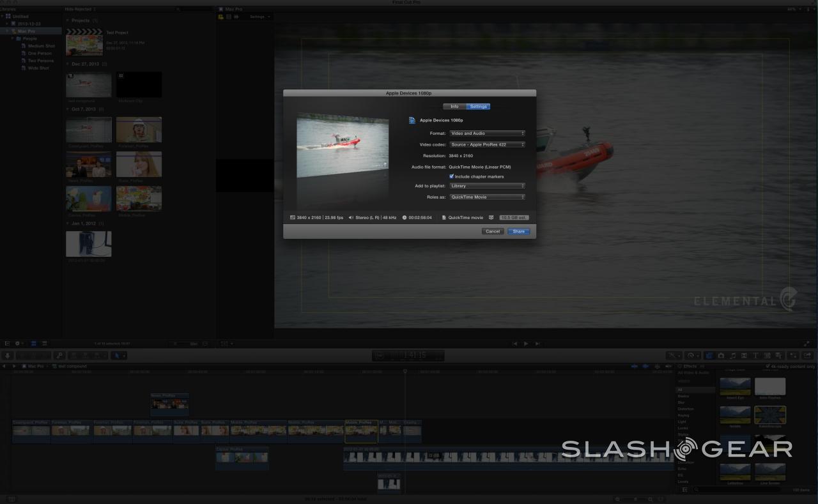Select the Insect Eye effect thumbnail

[735, 386]
